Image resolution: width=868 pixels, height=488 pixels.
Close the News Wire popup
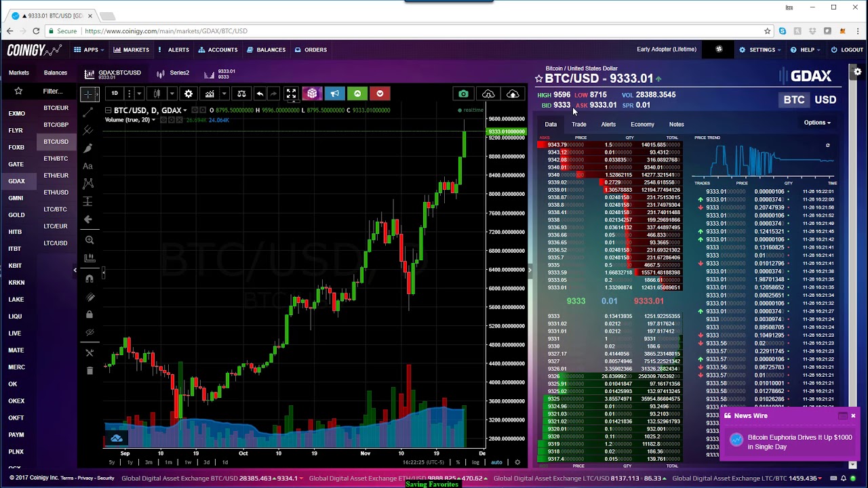[853, 415]
